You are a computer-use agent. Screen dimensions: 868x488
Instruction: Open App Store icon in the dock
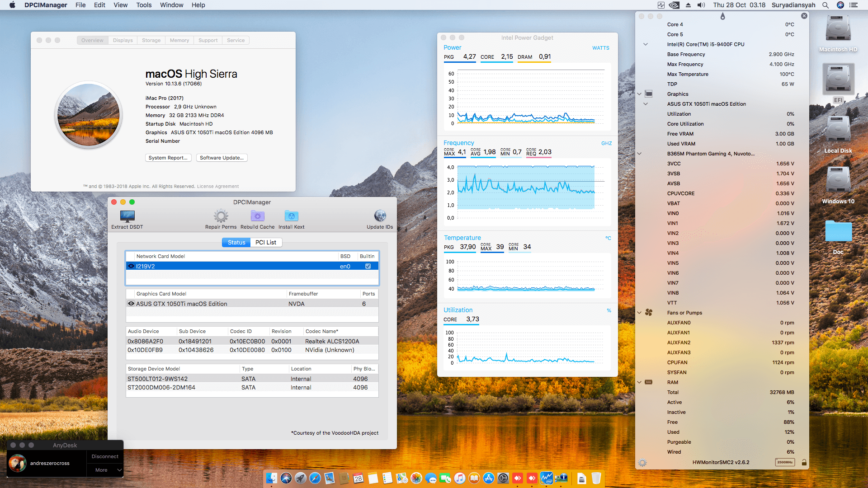tap(489, 478)
